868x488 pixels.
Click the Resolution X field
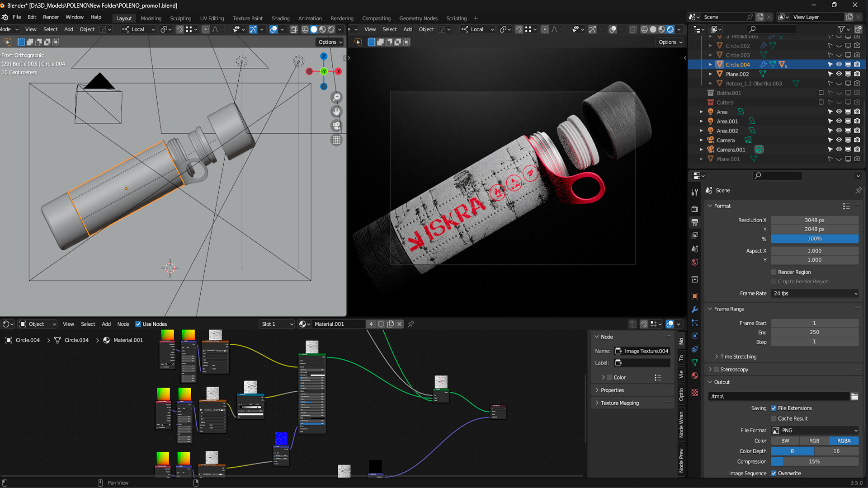(815, 220)
